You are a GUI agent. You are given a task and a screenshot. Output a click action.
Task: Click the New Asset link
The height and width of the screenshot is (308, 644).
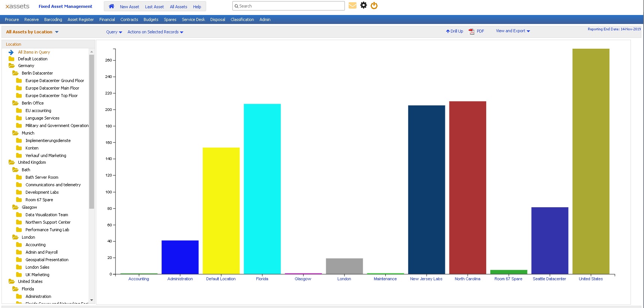(x=129, y=7)
